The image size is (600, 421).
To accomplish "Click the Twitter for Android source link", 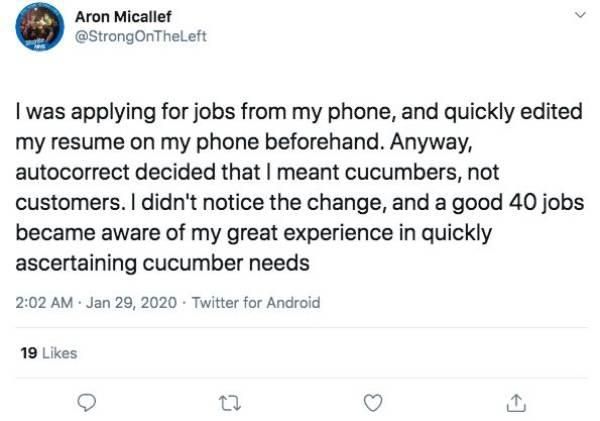I will [256, 303].
